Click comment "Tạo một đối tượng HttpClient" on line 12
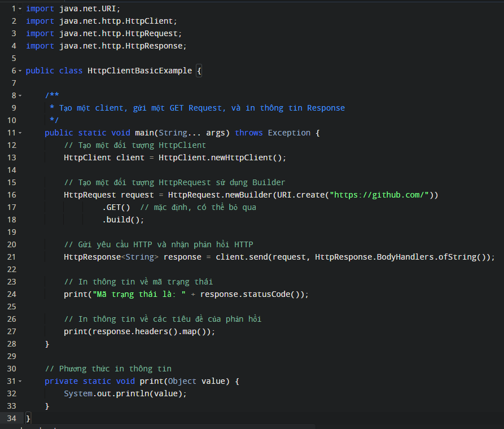 (x=135, y=146)
